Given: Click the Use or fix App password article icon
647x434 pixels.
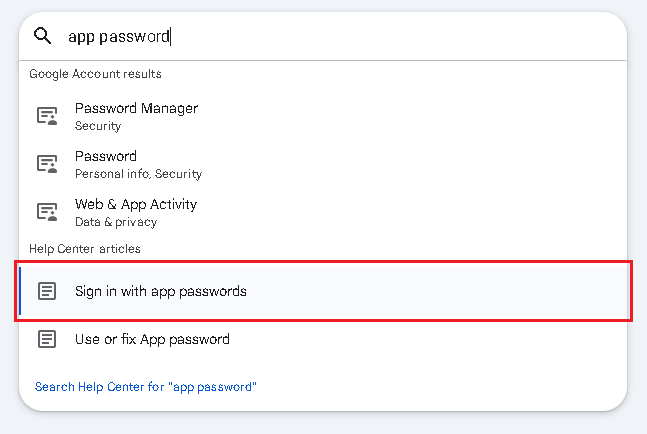Looking at the screenshot, I should pos(47,339).
